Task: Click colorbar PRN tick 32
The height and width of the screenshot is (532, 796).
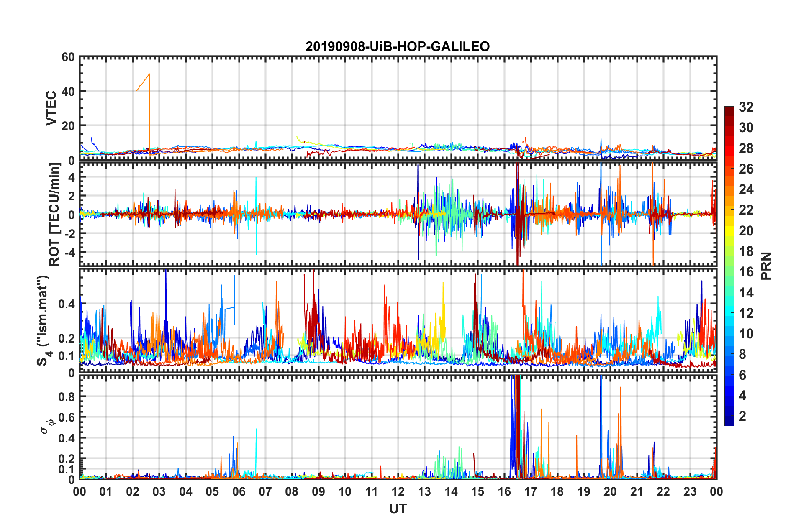Action: 746,107
